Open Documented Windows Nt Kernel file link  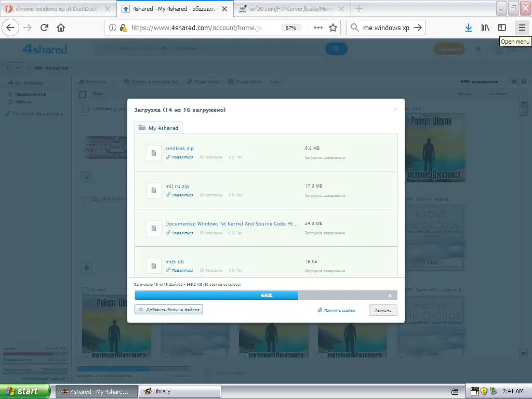(231, 223)
